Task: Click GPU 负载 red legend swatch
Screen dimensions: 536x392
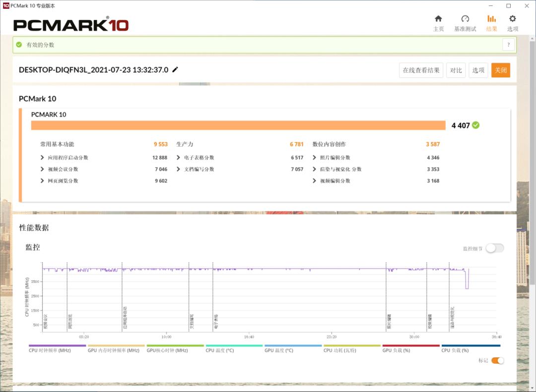Action: coord(411,346)
